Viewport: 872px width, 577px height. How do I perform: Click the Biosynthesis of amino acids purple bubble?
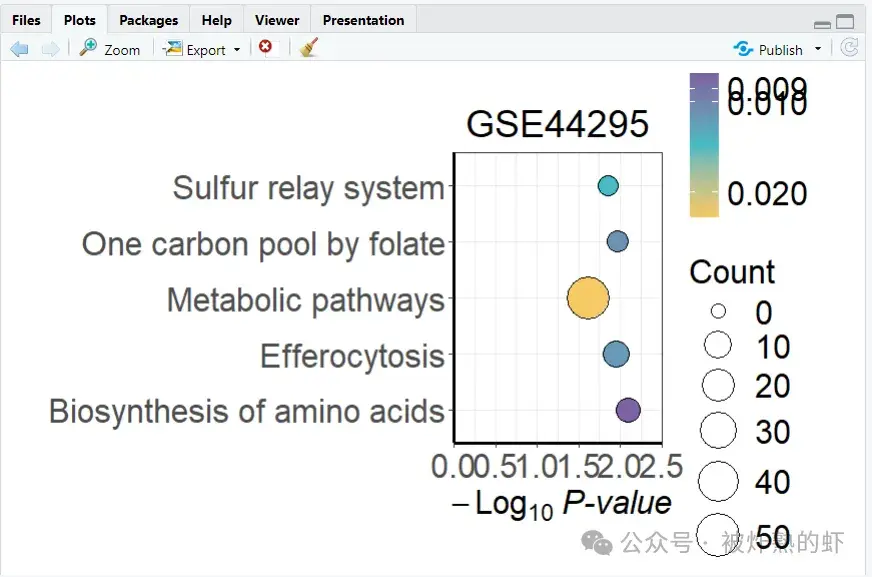click(628, 410)
